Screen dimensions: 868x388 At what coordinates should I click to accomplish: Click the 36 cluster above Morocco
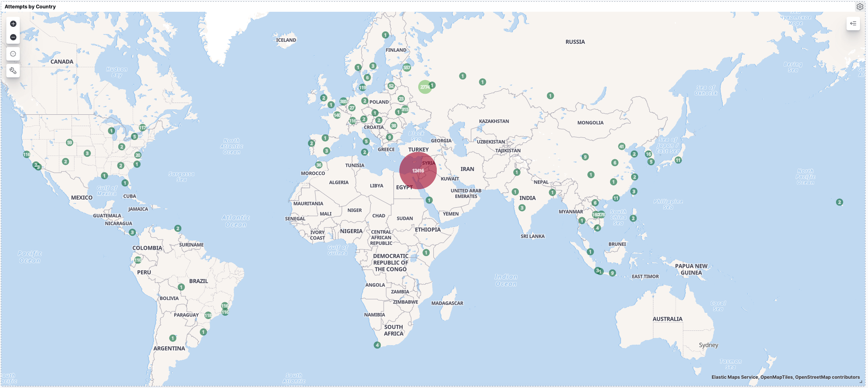[x=319, y=165]
